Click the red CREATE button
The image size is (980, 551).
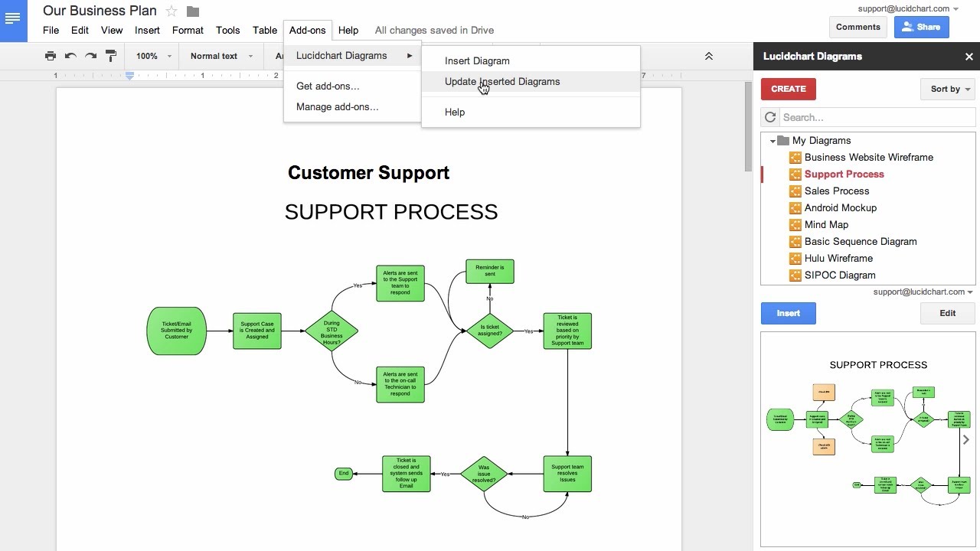coord(789,89)
